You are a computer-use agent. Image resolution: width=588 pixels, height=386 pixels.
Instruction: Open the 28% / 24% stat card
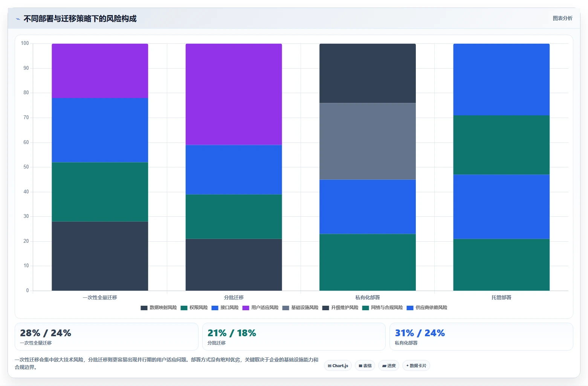coord(107,337)
